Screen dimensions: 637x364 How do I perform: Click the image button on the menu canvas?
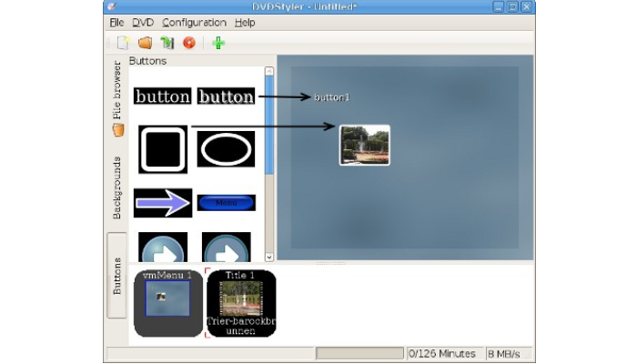364,146
